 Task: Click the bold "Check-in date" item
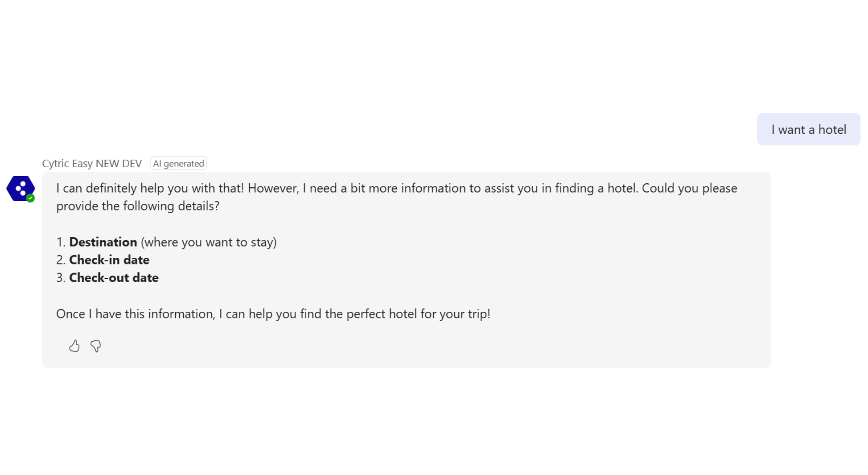click(109, 260)
